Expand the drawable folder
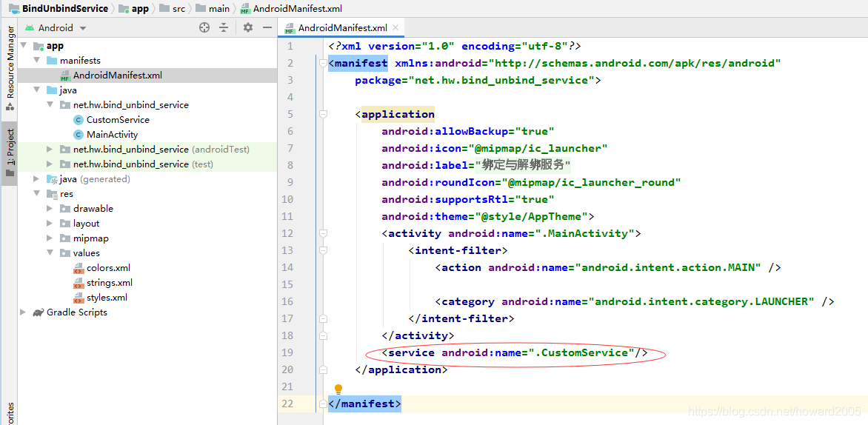 tap(50, 209)
